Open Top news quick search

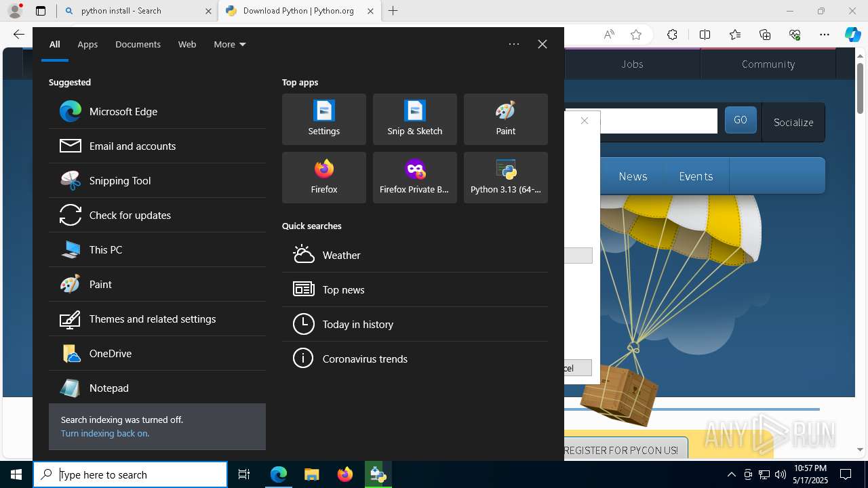tap(415, 289)
